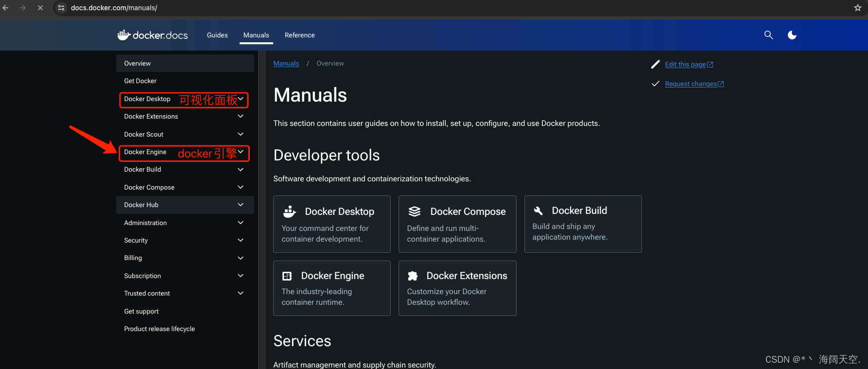Open the Docker Build card title
The height and width of the screenshot is (369, 868).
pyautogui.click(x=579, y=211)
